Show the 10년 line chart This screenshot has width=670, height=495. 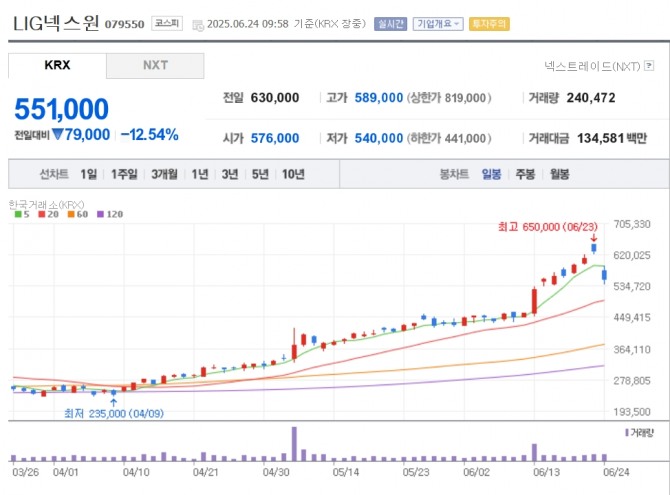(x=293, y=174)
